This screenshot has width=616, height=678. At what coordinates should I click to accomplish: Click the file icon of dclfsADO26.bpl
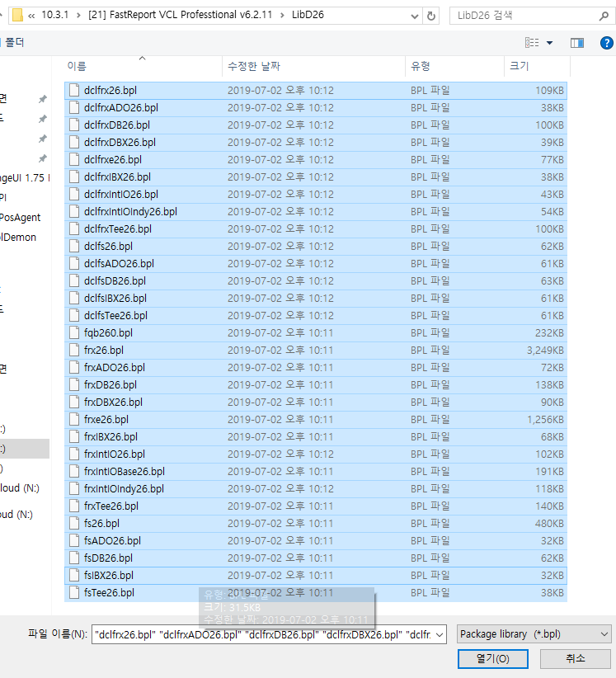[74, 263]
